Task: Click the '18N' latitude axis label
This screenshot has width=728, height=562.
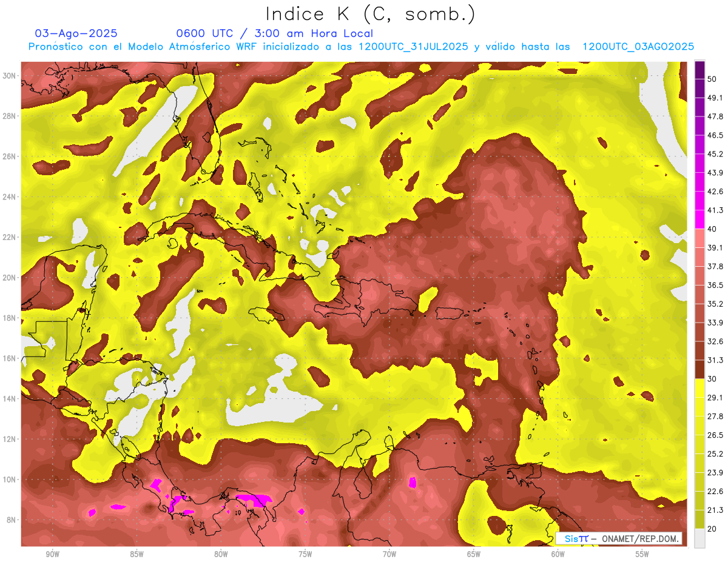Action: [9, 318]
